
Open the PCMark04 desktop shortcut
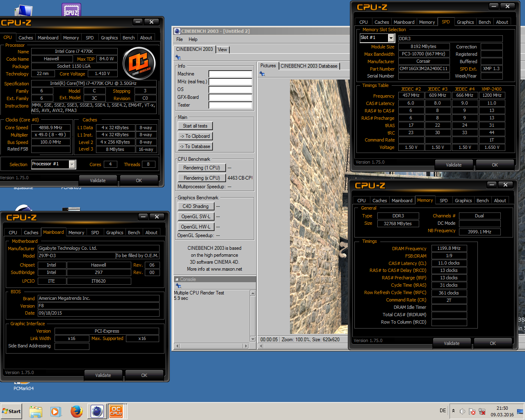[23, 386]
